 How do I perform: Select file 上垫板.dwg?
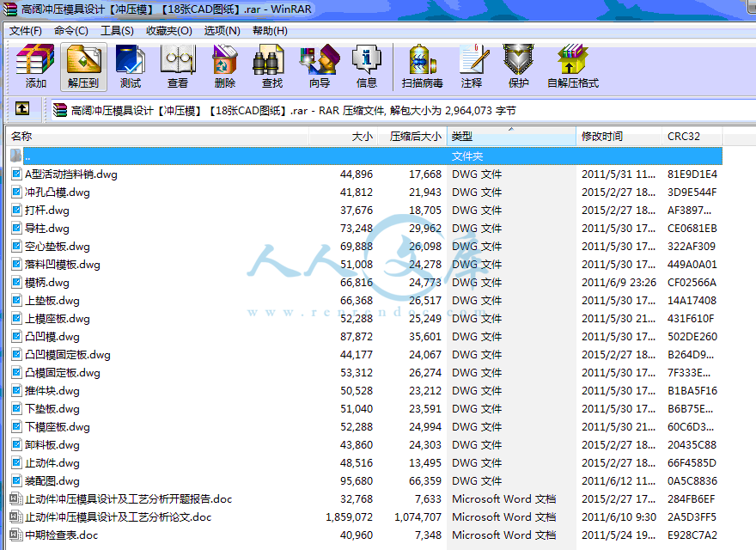52,301
